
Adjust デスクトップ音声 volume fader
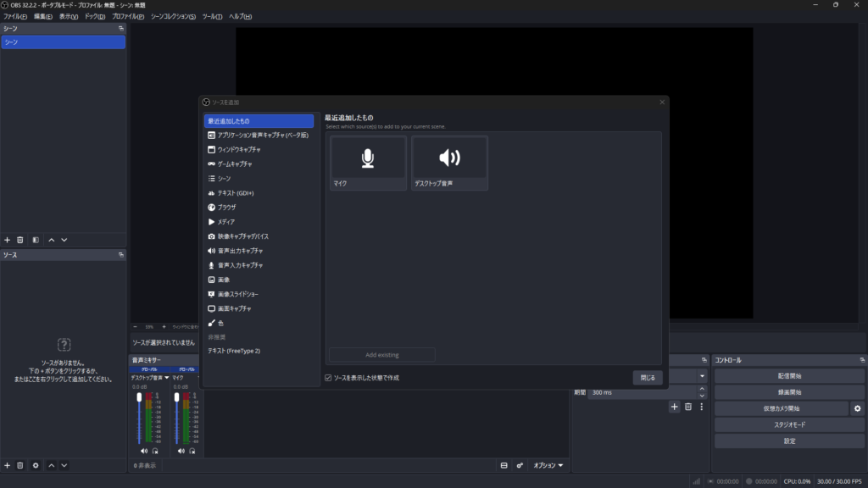point(139,397)
